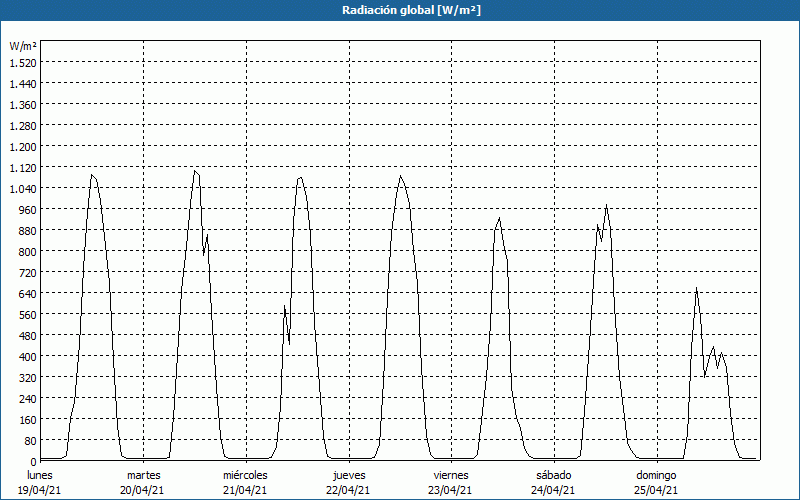Click Thursday's radiation curve peak

point(401,176)
